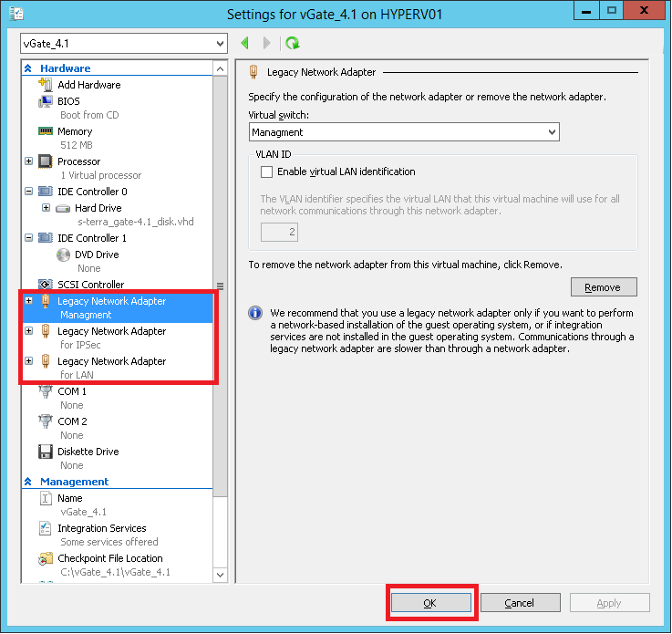Enable virtual LAN identification checkbox
Screen dimensions: 672x634
[x=266, y=171]
